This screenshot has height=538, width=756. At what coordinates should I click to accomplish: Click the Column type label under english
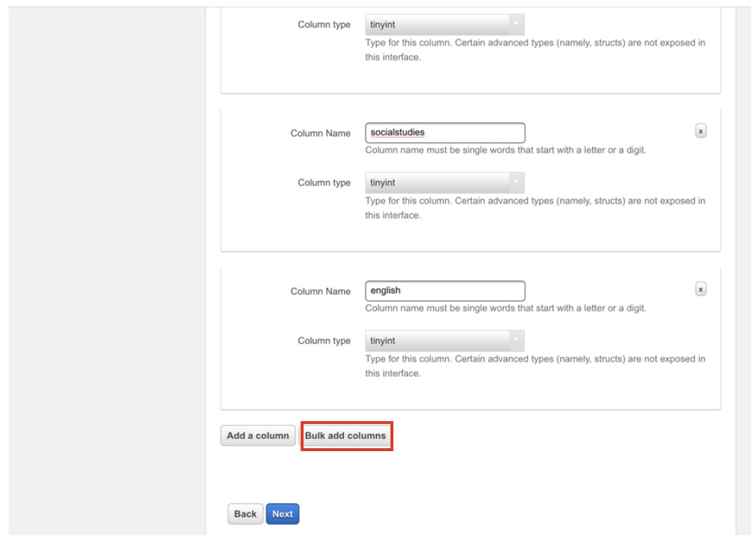point(324,341)
